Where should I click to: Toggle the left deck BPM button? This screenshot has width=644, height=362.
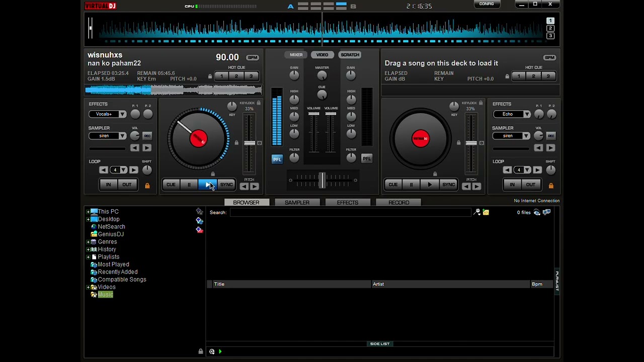253,57
